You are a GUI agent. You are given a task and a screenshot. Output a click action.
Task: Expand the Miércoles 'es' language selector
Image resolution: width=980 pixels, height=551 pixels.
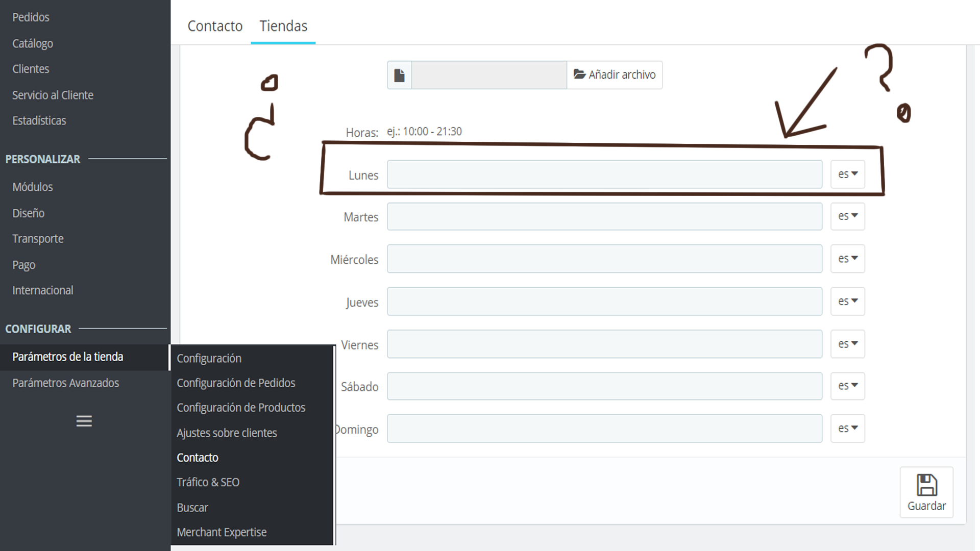pyautogui.click(x=847, y=259)
